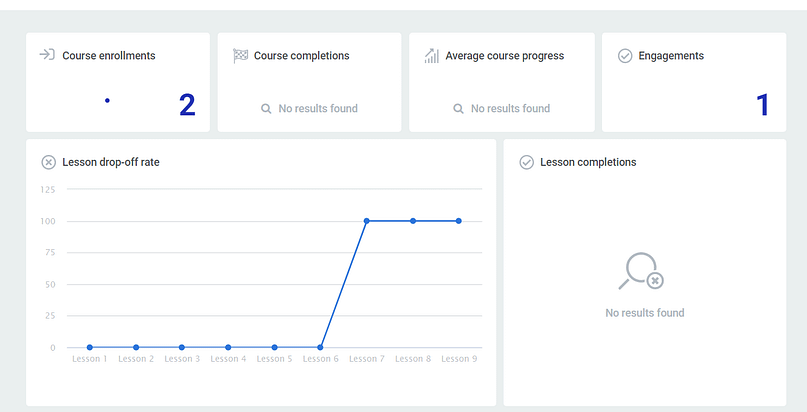
Task: Click the Course completions checkered flag icon
Action: click(x=240, y=56)
